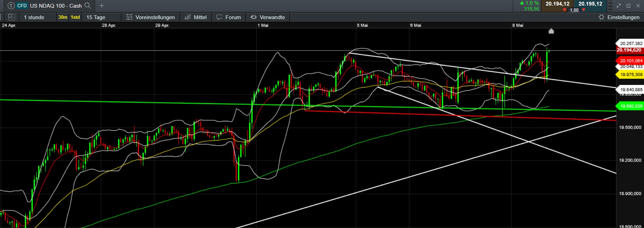Click the 6 Mai date axis label
644x228 pixels.
[x=415, y=25]
